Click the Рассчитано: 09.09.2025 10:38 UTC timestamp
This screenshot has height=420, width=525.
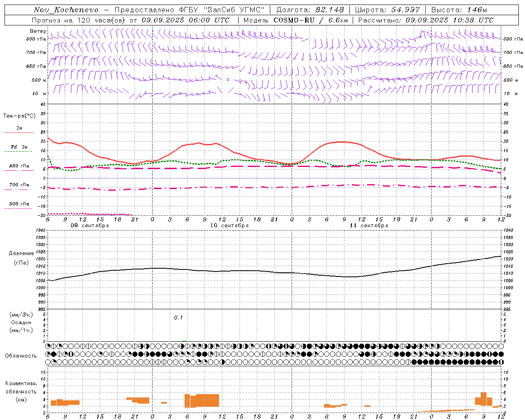426,20
